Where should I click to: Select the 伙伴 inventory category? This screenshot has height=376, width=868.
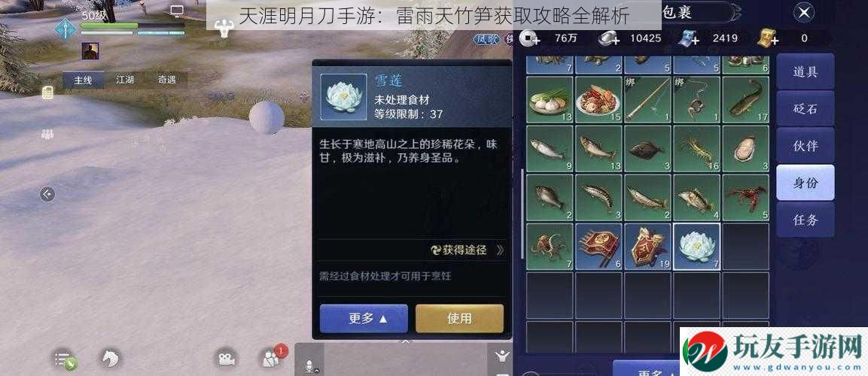click(806, 145)
